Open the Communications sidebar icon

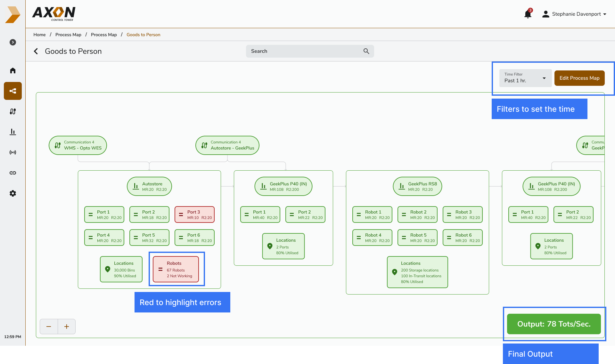tap(13, 111)
